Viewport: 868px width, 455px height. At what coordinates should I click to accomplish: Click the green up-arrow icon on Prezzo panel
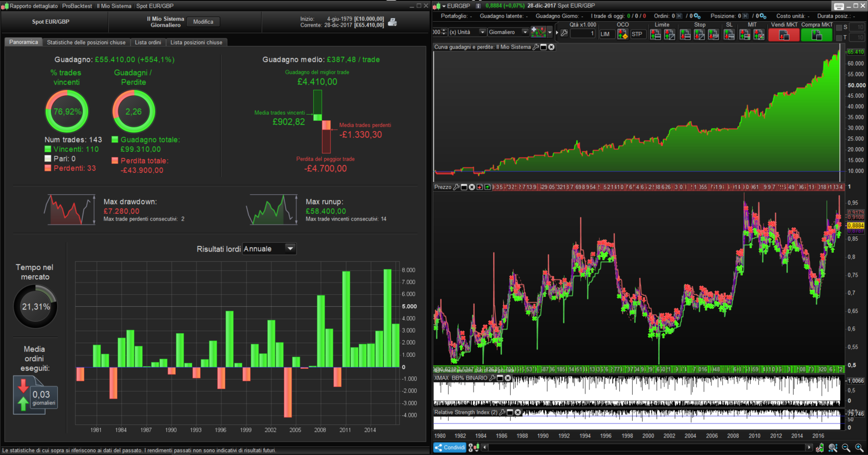(488, 187)
